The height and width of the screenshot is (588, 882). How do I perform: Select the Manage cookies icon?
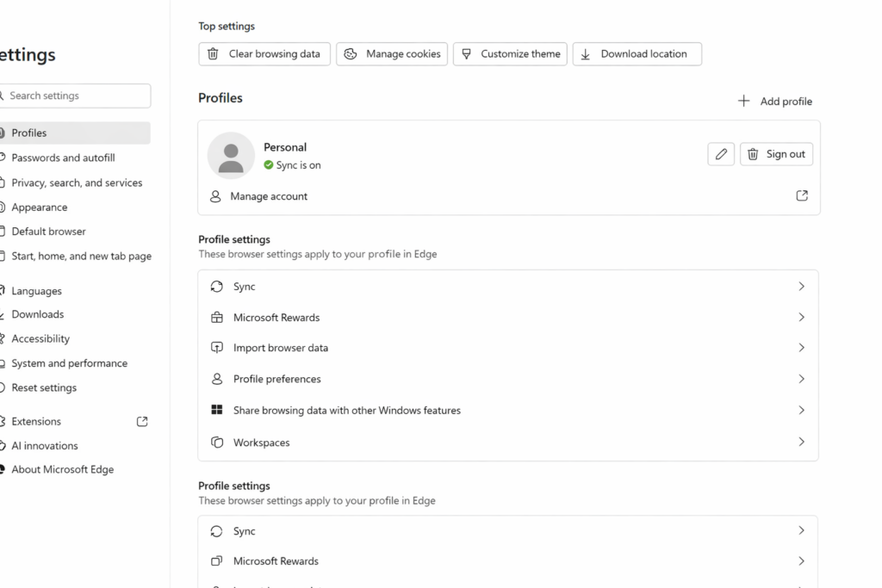350,53
